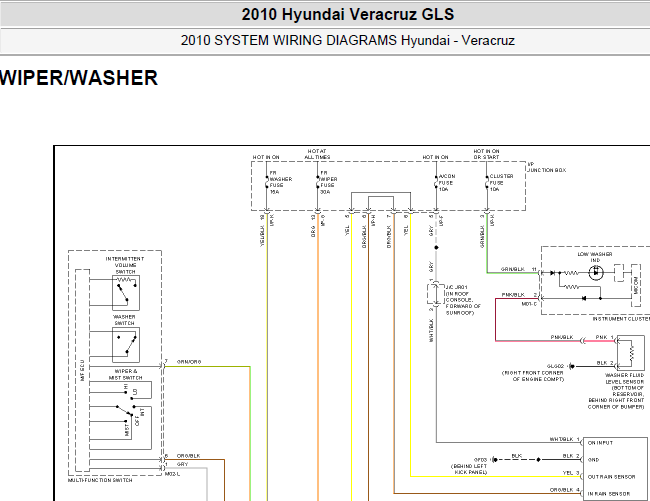Click the "OUT RAIN SENSOR" terminal label
Image resolution: width=650 pixels, height=501 pixels.
pos(611,477)
